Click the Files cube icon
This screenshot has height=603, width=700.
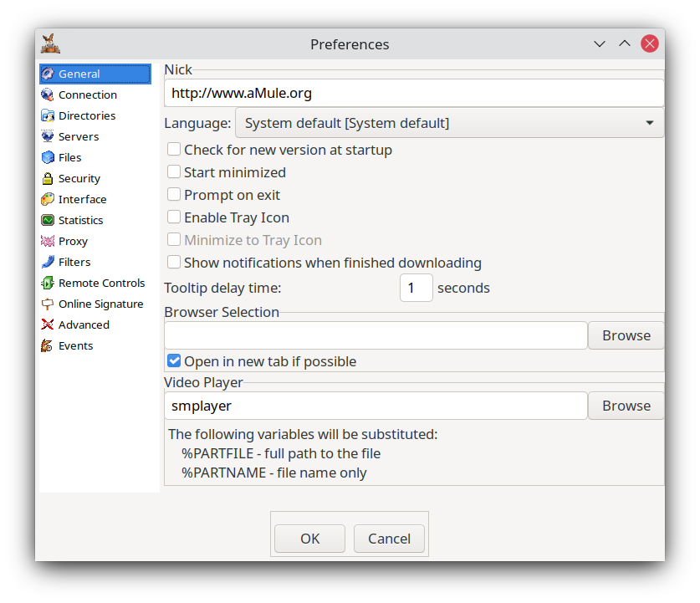48,157
